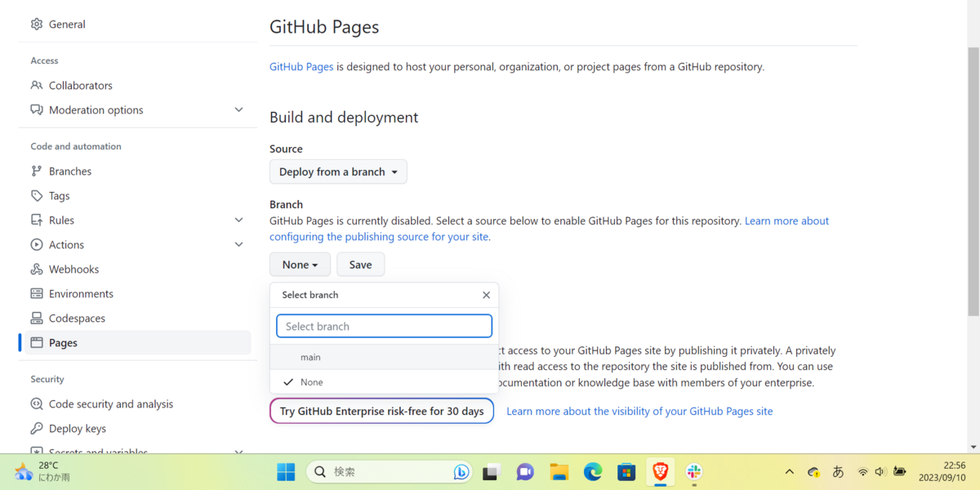
Task: Expand the Rules section chevron
Action: [238, 220]
